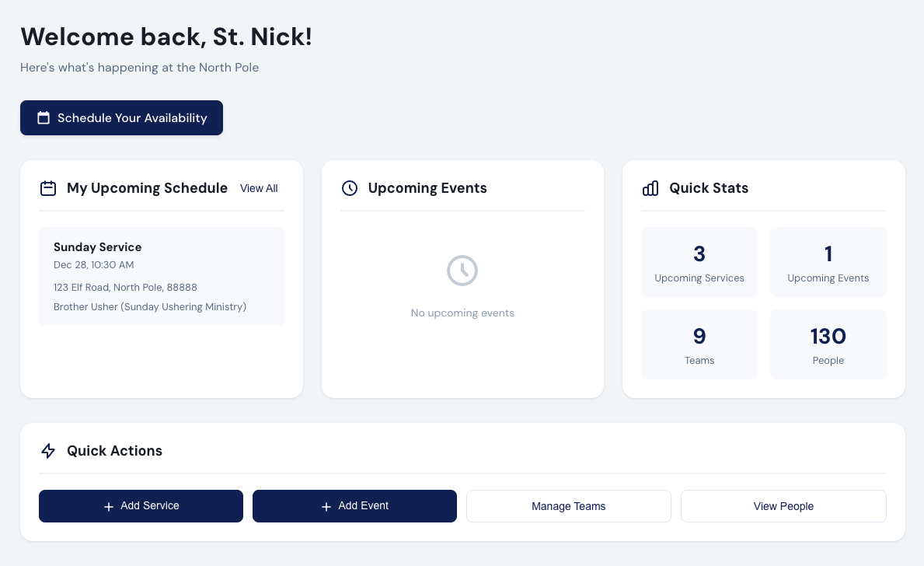The image size is (924, 566).
Task: Click the plus icon on Add Event
Action: click(x=325, y=505)
